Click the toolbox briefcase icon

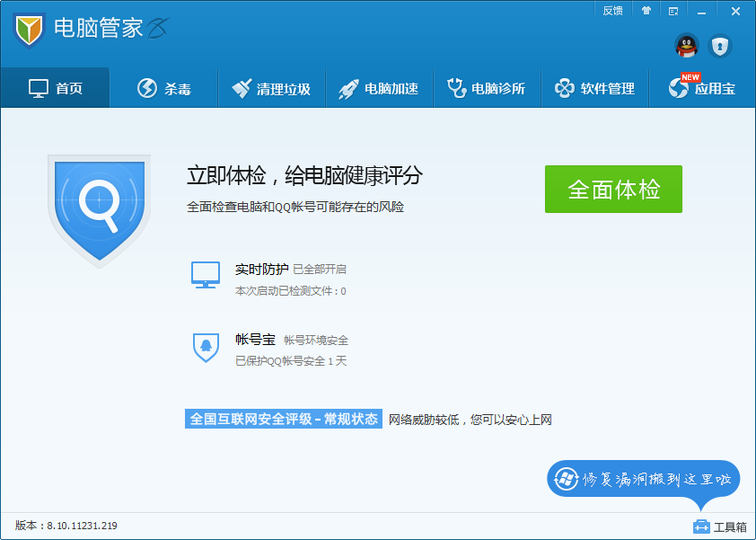tap(701, 527)
